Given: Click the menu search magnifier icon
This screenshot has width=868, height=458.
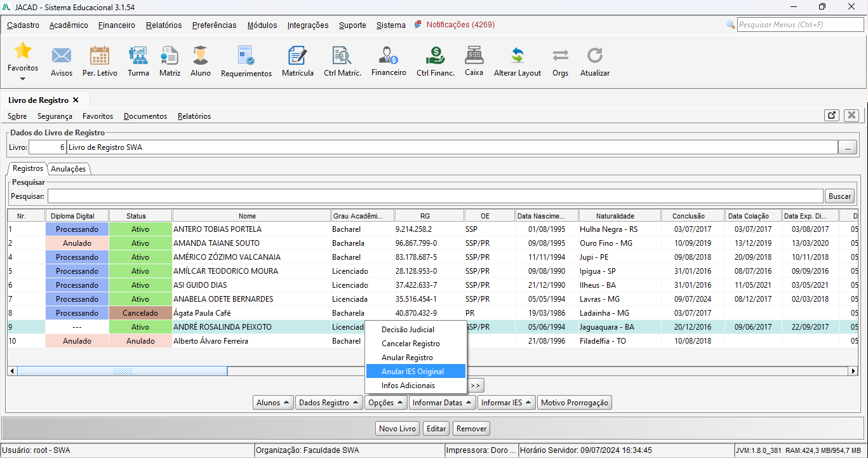Looking at the screenshot, I should pyautogui.click(x=730, y=25).
